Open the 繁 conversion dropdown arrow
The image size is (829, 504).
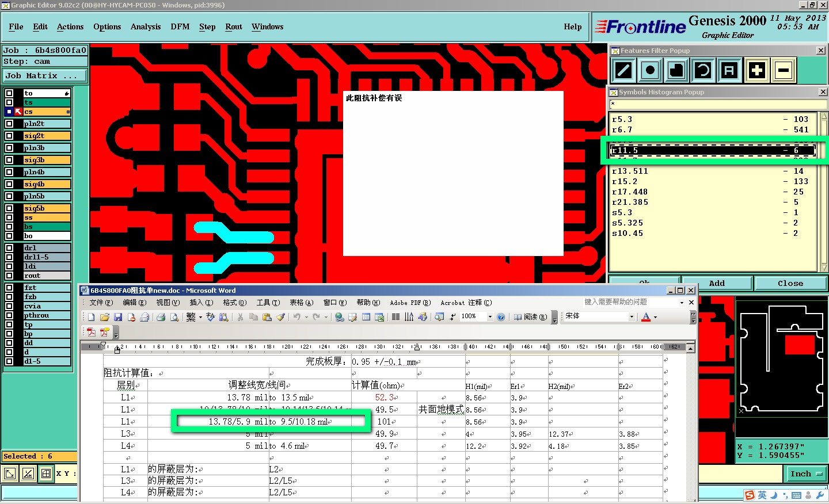200,317
